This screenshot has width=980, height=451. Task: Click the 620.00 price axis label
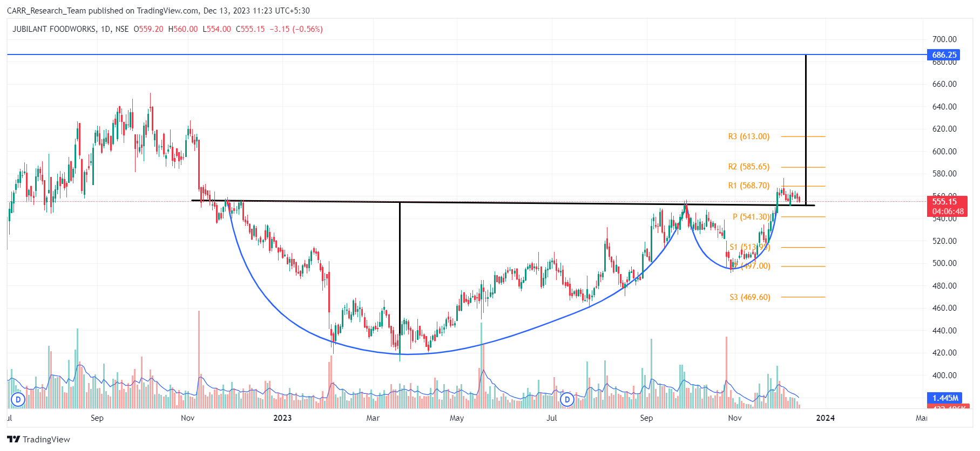coord(944,129)
